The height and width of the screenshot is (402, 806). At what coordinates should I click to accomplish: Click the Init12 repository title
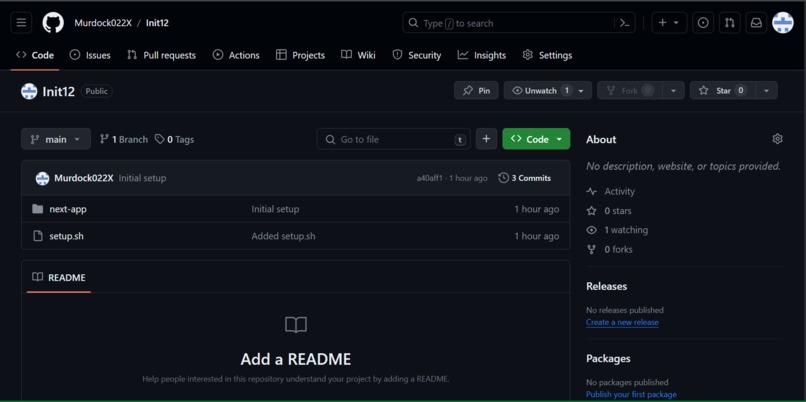[x=59, y=92]
